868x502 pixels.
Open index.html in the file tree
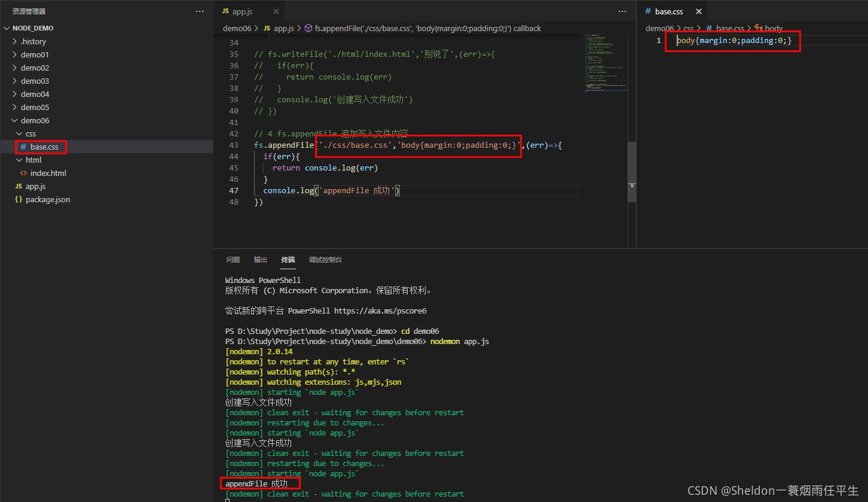click(106, 173)
